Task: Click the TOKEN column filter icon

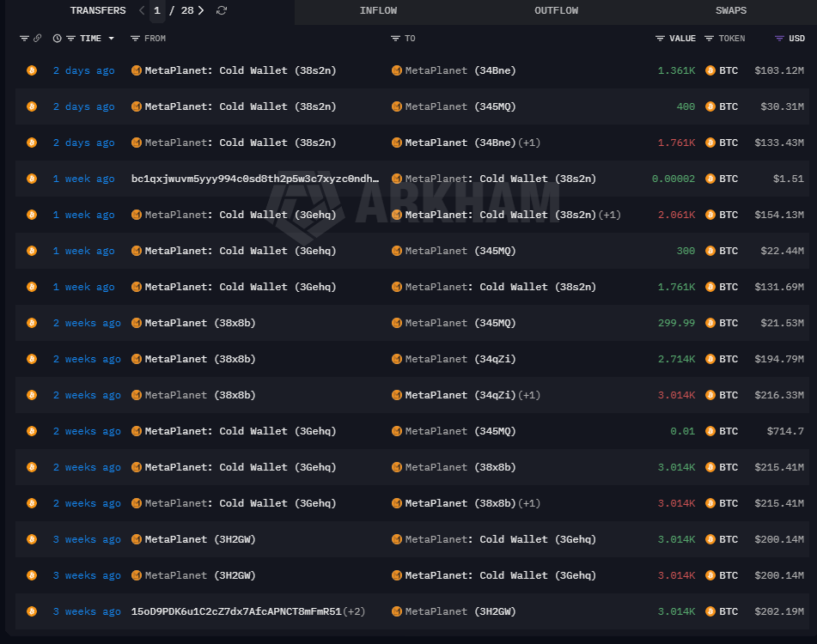Action: [x=709, y=39]
